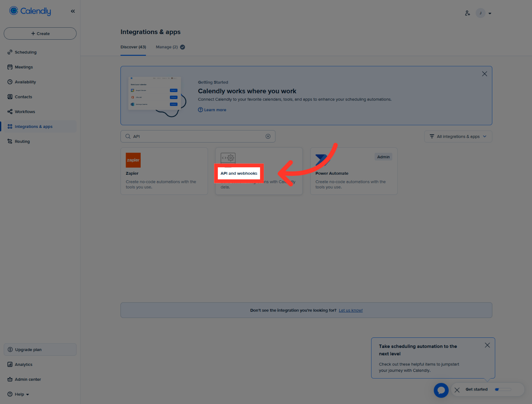Expand the Help dropdown
The height and width of the screenshot is (404, 532).
point(18,394)
